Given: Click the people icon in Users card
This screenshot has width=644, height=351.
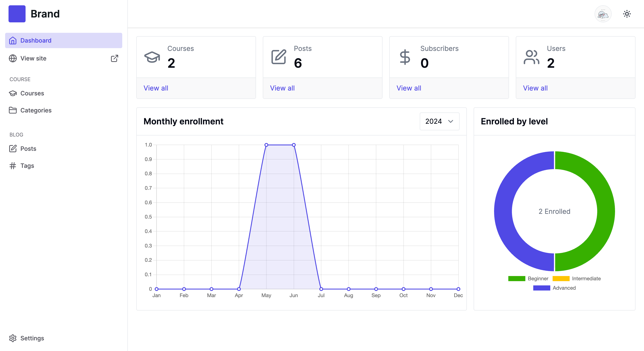Looking at the screenshot, I should tap(531, 57).
